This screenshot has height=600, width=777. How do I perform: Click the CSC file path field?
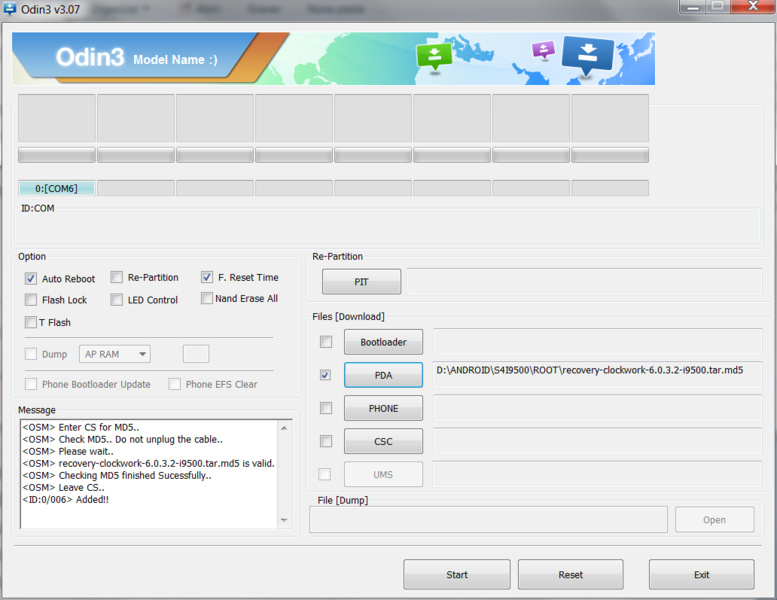click(x=597, y=441)
